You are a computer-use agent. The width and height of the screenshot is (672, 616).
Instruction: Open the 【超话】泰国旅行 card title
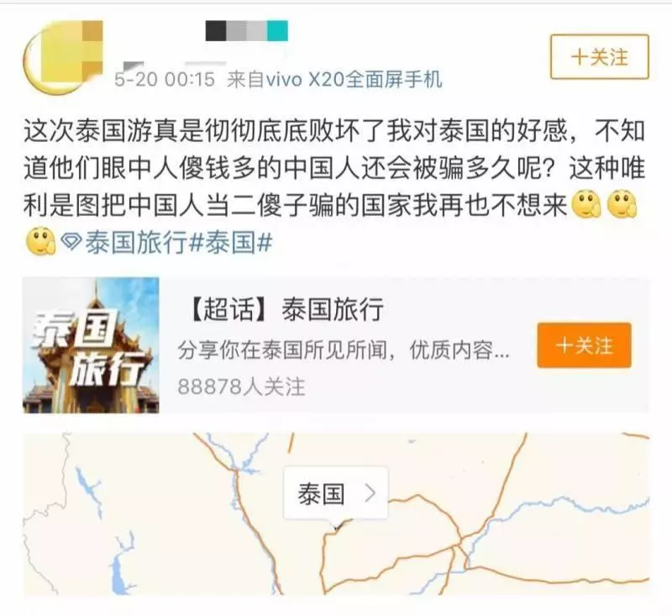coord(286,309)
